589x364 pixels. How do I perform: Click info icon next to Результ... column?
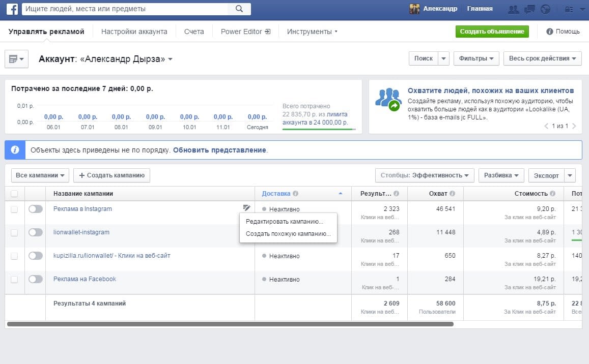click(396, 193)
